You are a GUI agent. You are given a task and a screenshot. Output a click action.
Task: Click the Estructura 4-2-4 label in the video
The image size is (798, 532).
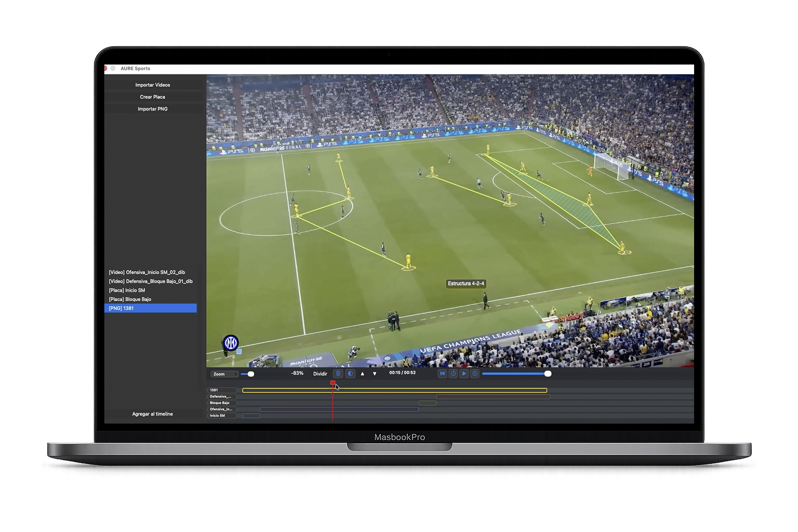coord(466,284)
